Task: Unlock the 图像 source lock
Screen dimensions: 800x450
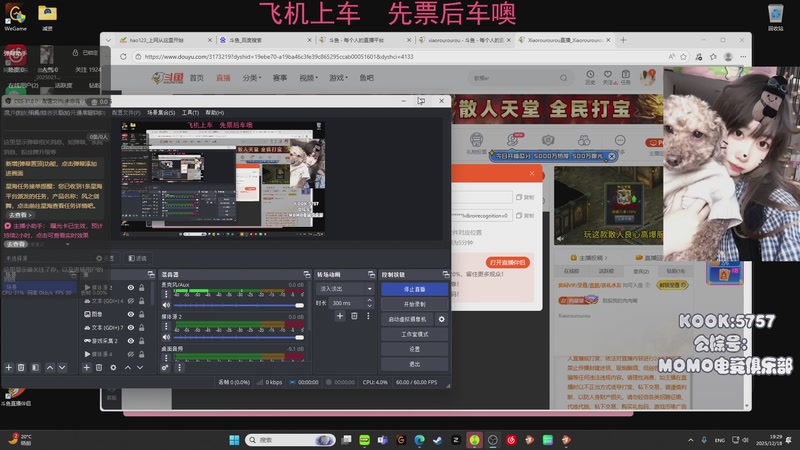Action: [x=142, y=314]
